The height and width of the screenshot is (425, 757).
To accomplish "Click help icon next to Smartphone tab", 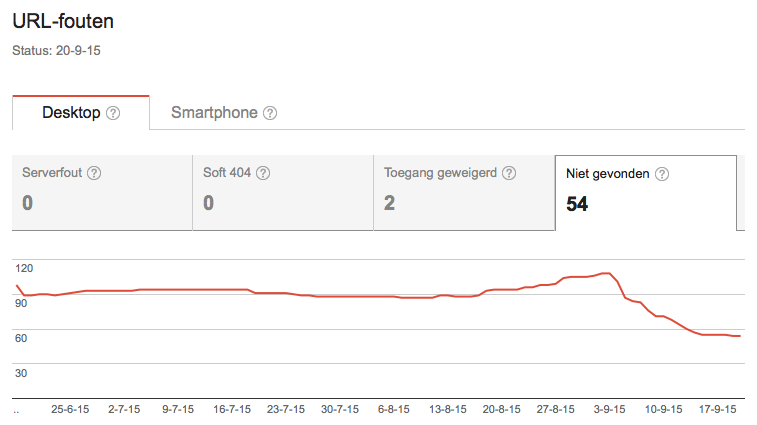I will pyautogui.click(x=270, y=113).
